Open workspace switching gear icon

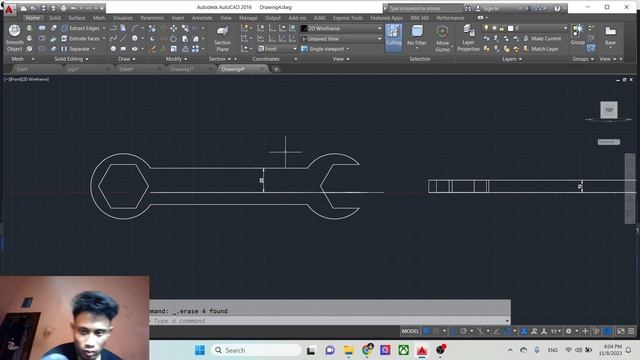coord(568,331)
